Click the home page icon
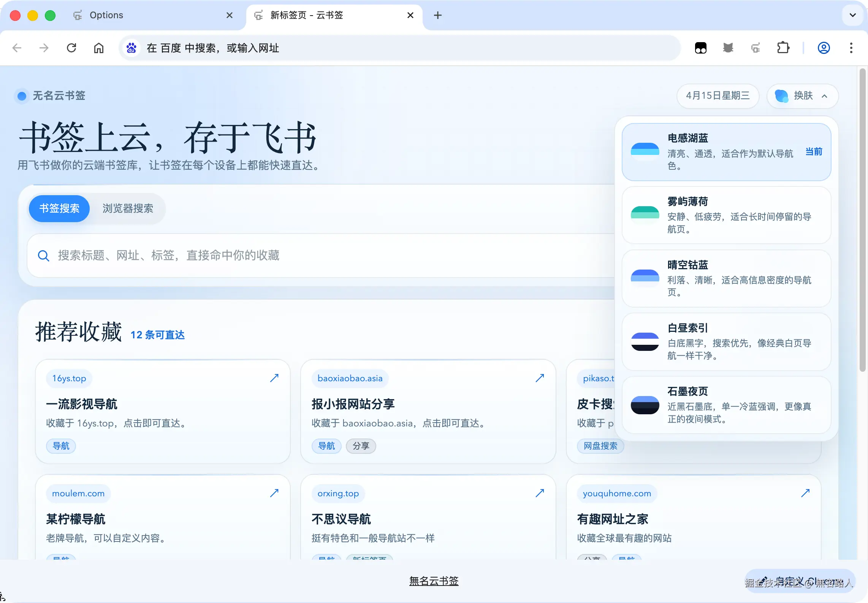The height and width of the screenshot is (603, 868). tap(99, 48)
